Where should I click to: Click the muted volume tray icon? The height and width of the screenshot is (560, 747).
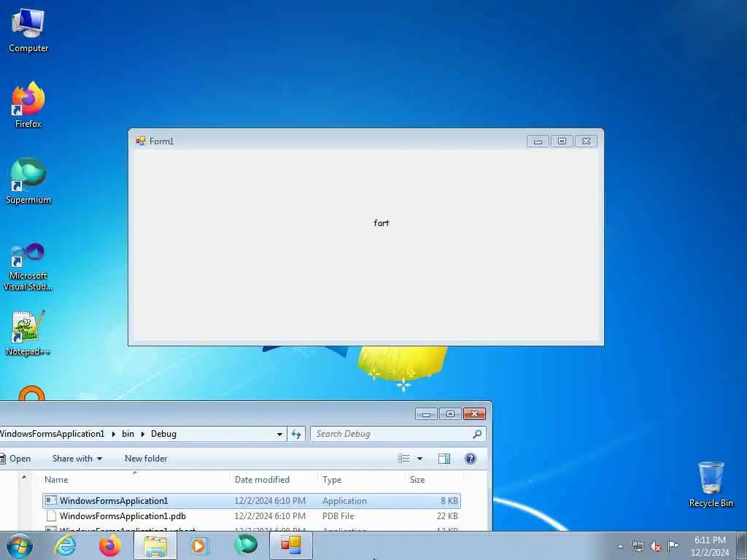pos(656,546)
